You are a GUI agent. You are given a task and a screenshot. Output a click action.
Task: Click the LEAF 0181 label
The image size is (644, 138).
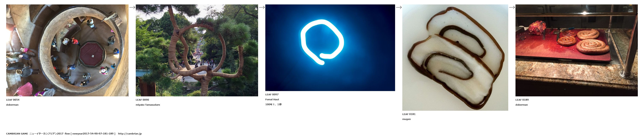(409, 114)
